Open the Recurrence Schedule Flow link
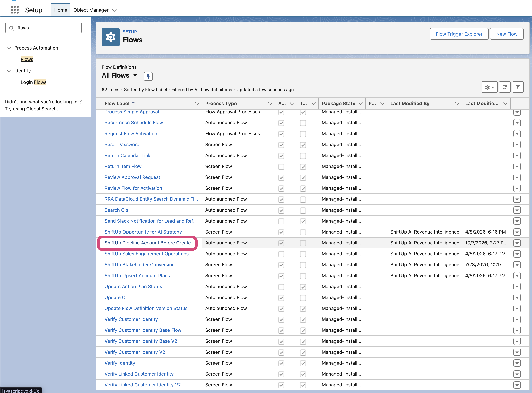Screen dimensions: 532x393 pos(134,123)
